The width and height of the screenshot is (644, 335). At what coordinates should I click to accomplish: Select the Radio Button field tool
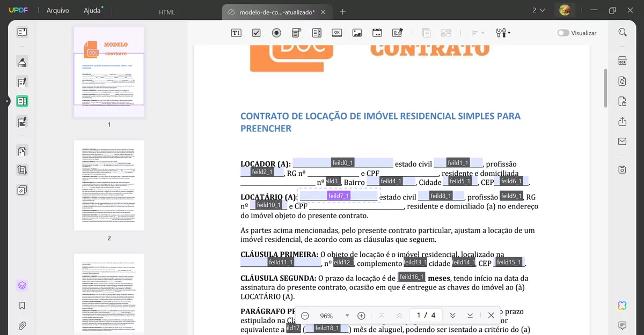(276, 33)
